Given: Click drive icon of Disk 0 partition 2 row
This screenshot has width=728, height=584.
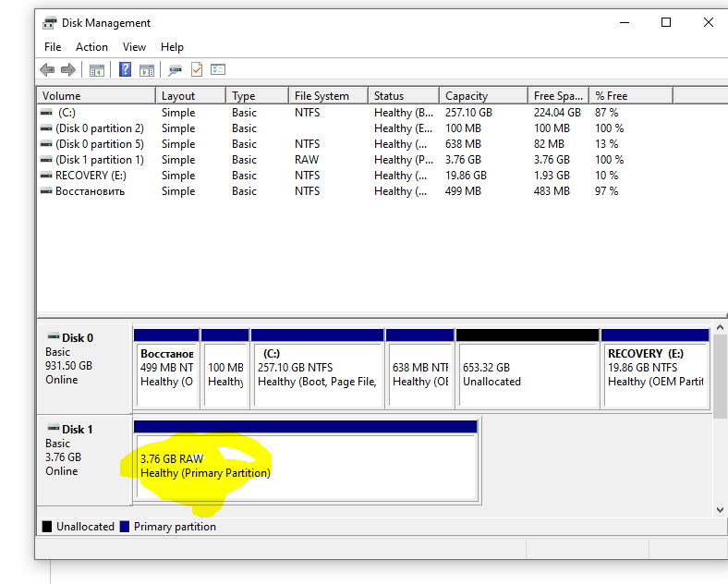Looking at the screenshot, I should (x=46, y=128).
